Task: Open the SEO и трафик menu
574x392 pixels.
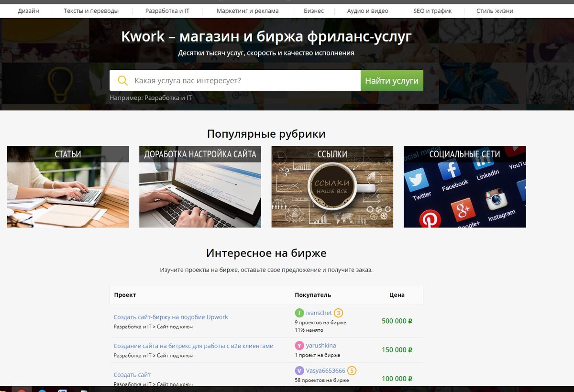Action: (432, 11)
